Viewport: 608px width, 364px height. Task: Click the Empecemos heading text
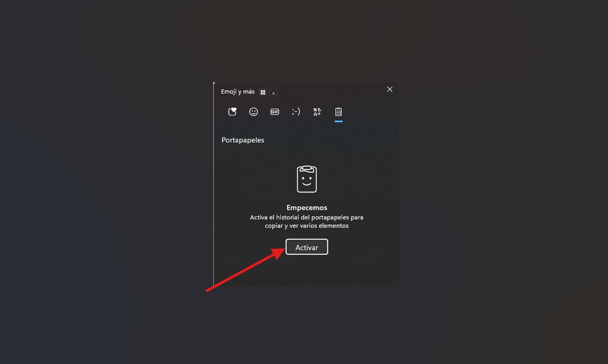click(x=307, y=208)
